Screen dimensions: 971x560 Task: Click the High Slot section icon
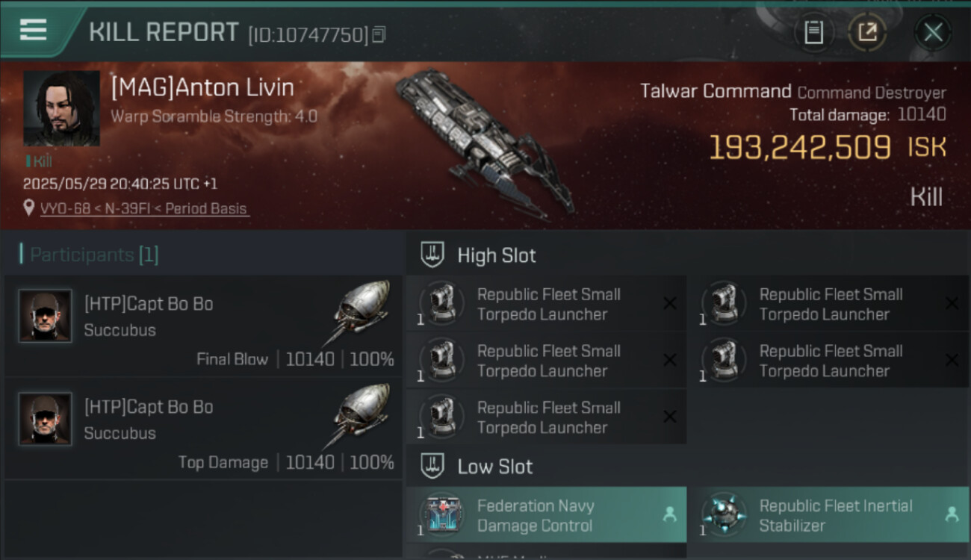pyautogui.click(x=433, y=255)
